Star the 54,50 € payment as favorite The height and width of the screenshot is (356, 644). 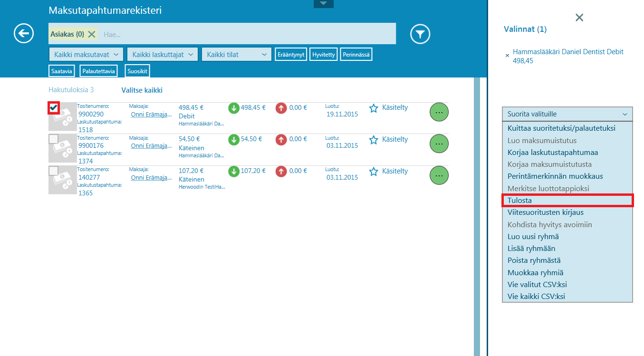pyautogui.click(x=374, y=140)
